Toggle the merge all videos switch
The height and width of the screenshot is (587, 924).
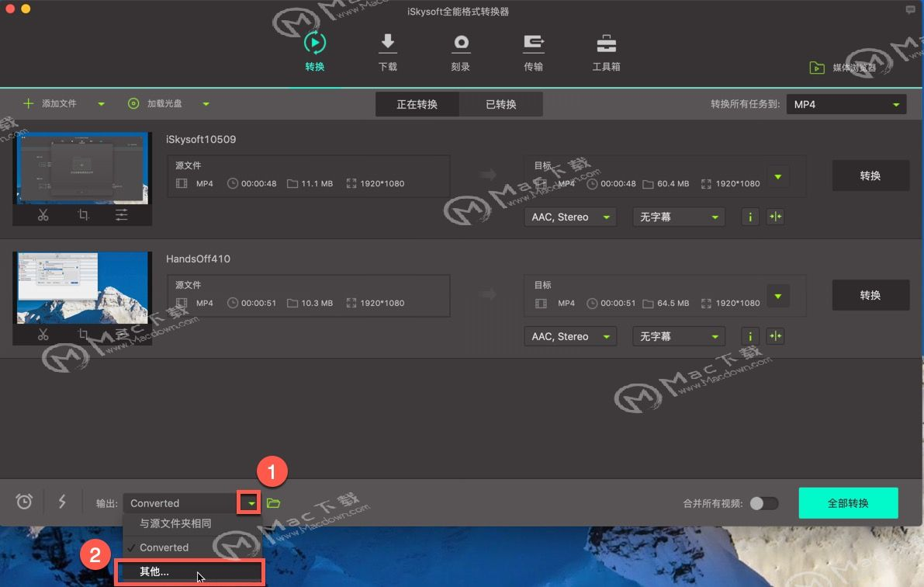point(763,503)
